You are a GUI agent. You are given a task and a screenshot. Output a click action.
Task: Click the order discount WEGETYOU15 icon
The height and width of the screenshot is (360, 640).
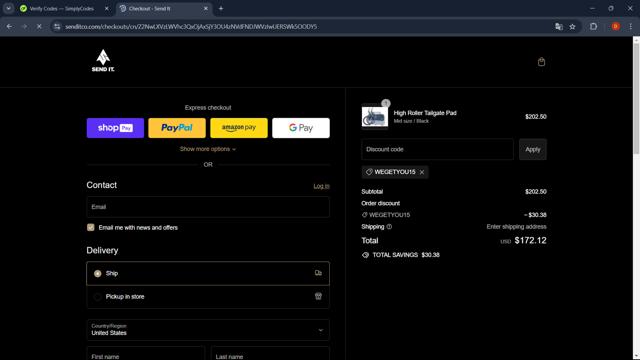[364, 215]
